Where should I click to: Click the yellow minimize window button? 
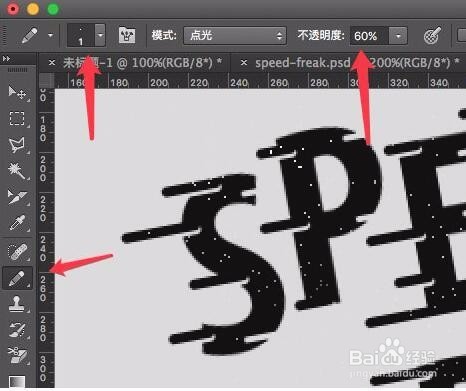(x=33, y=9)
